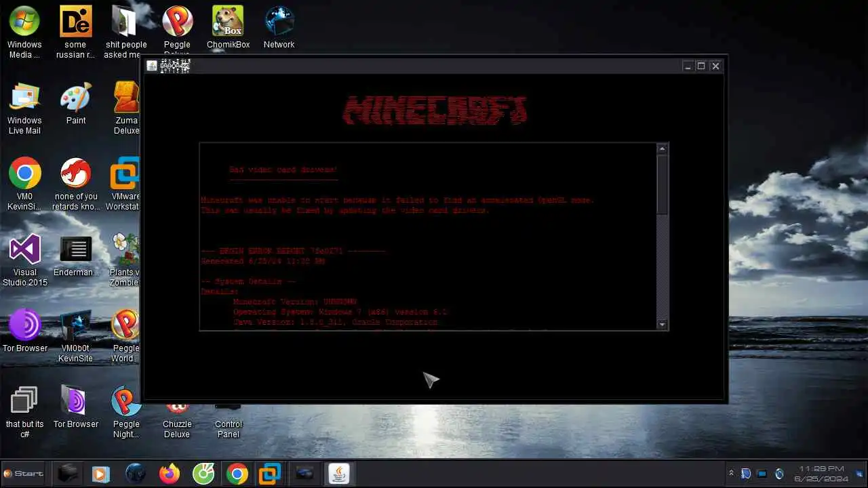Viewport: 868px width, 488px height.
Task: Launch Paint from the desktop
Action: tap(75, 103)
